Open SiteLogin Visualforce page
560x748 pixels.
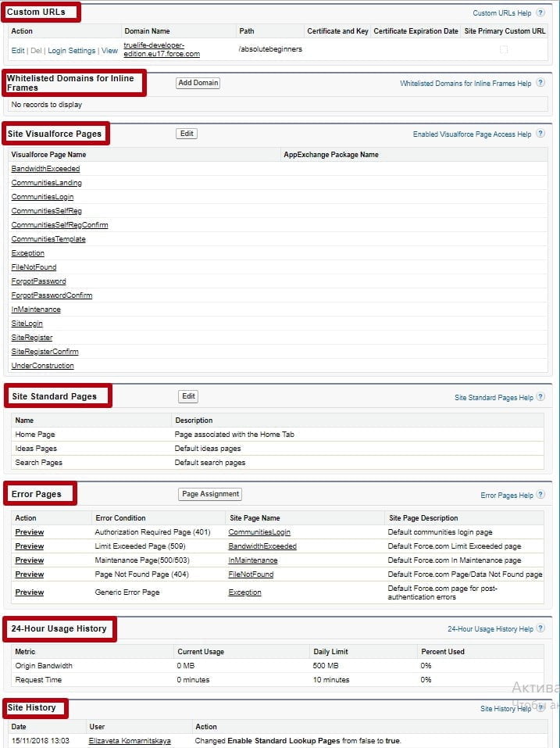(x=27, y=324)
